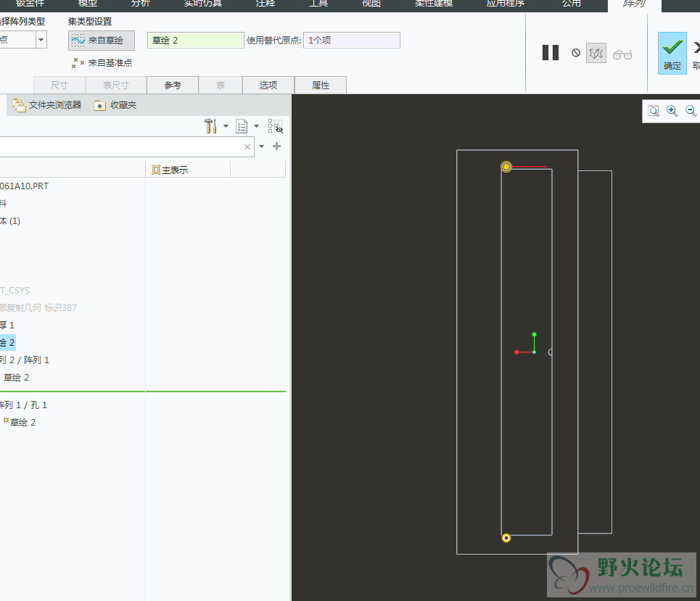Toggle the attached preview icon
The height and width of the screenshot is (601, 700).
(x=596, y=54)
